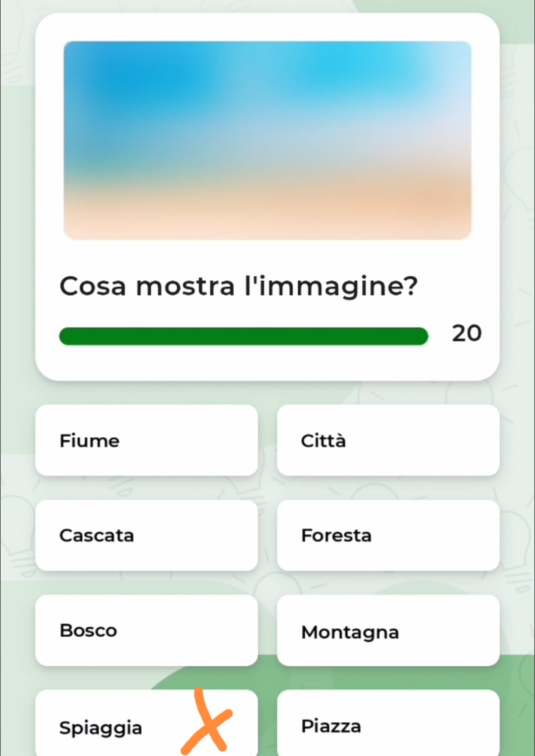Image resolution: width=535 pixels, height=756 pixels.
Task: Choose the Italian answer meaning 'woods'
Action: pyautogui.click(x=146, y=630)
